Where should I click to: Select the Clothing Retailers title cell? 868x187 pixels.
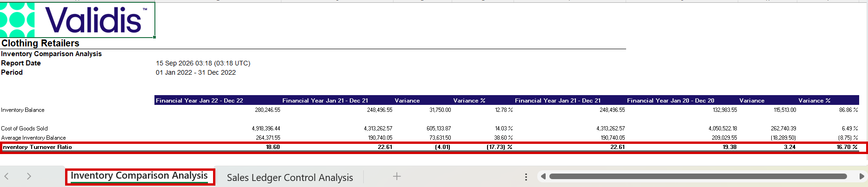(40, 43)
